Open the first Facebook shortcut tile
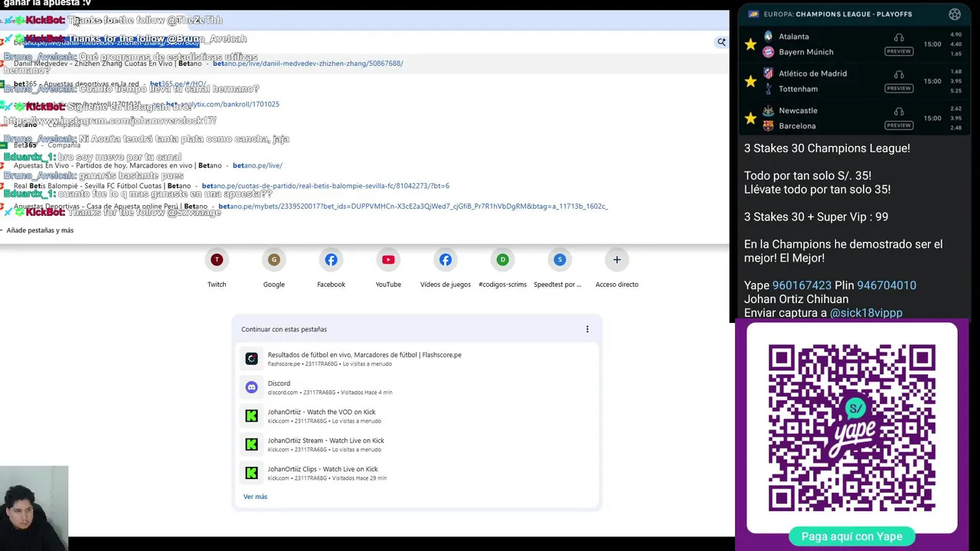The width and height of the screenshot is (980, 551). click(x=331, y=268)
